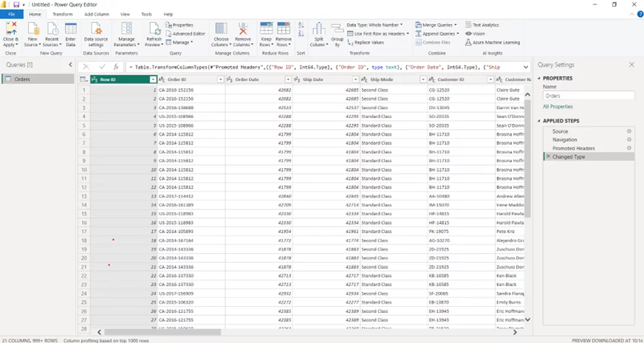Screen dimensions: 644x343
Task: Switch to the Home tab
Action: click(35, 14)
